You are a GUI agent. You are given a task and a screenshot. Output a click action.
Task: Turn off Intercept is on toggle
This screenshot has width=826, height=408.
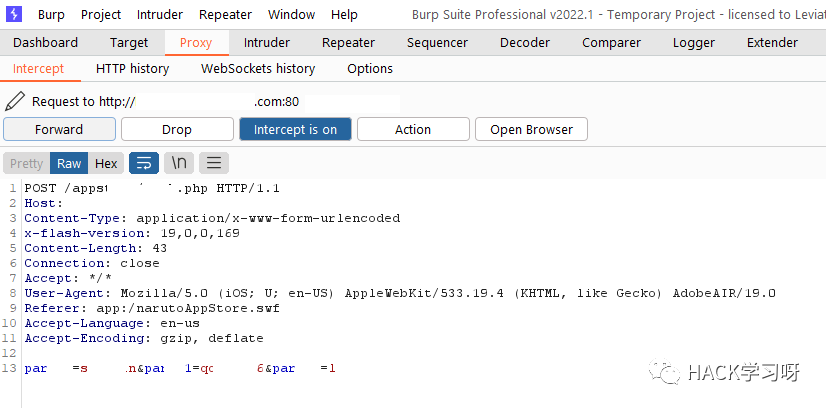coord(295,129)
